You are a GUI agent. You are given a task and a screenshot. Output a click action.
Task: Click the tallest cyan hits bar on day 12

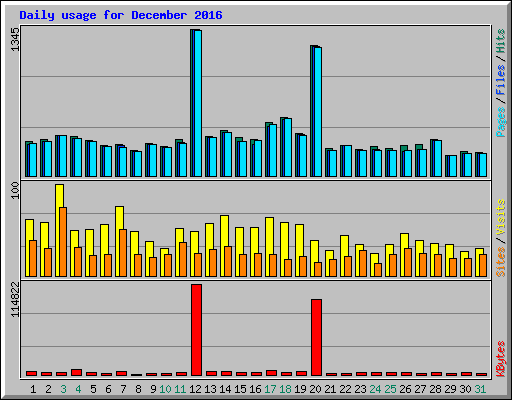(x=198, y=103)
